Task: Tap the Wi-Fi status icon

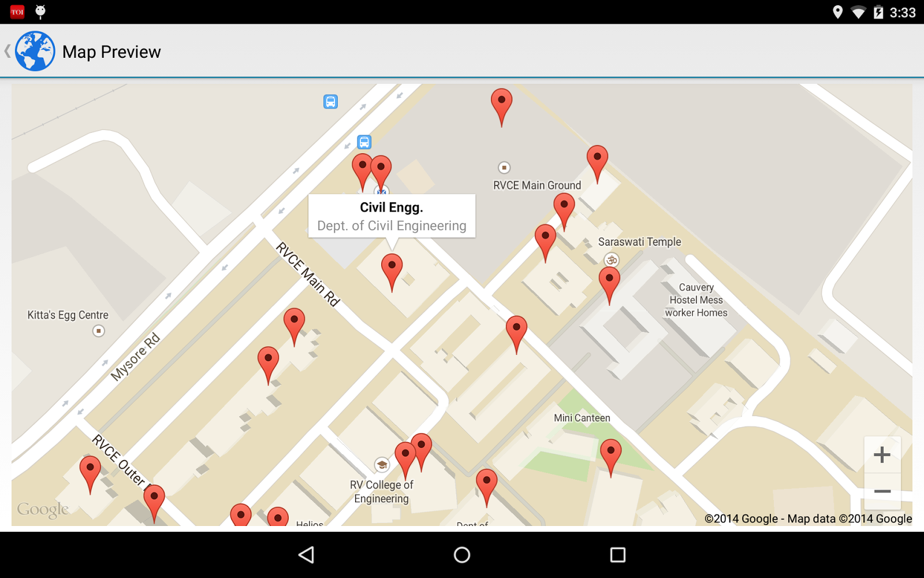Action: point(858,12)
